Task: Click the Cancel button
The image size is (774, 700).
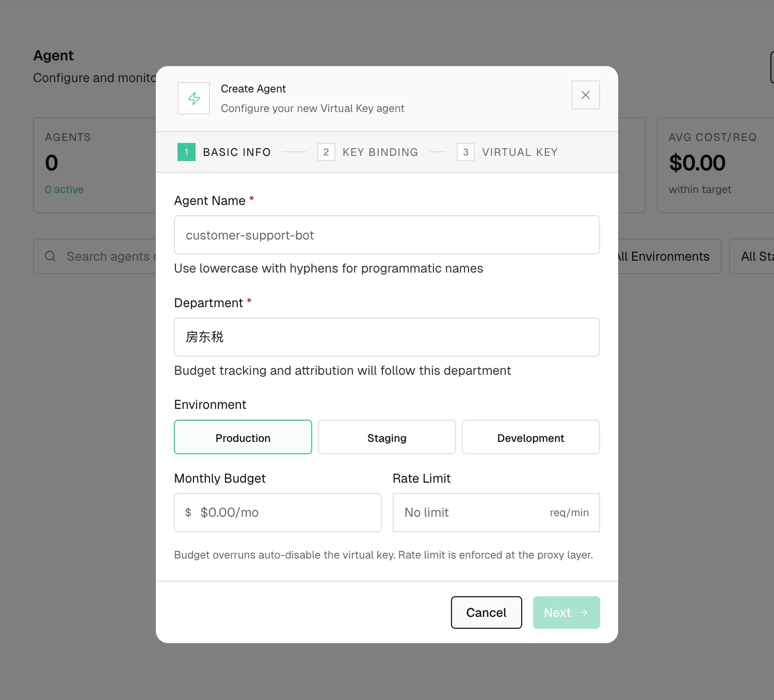Action: click(x=486, y=613)
